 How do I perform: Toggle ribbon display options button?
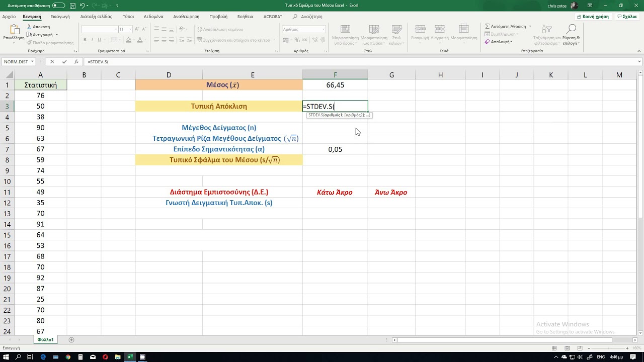590,6
